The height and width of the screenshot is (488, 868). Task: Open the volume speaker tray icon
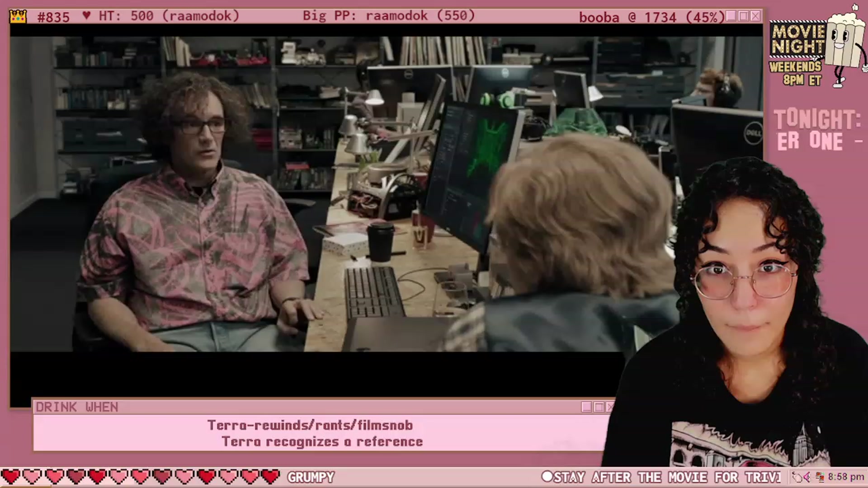pyautogui.click(x=807, y=477)
